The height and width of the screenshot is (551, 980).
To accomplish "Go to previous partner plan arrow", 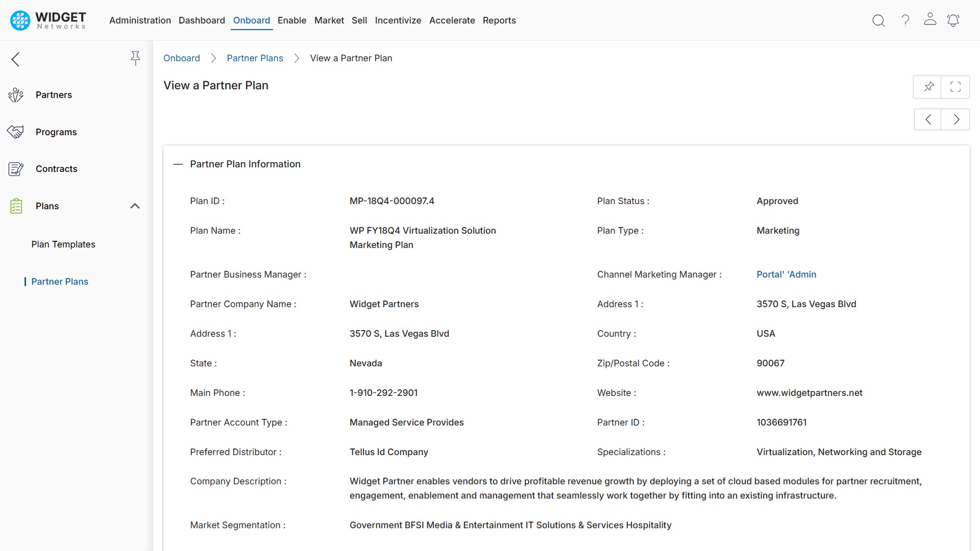I will coord(928,119).
